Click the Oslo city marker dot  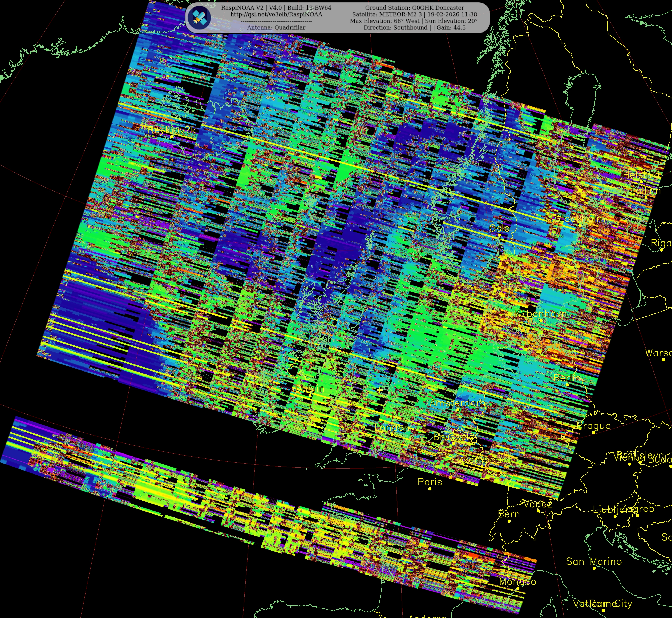pos(500,235)
